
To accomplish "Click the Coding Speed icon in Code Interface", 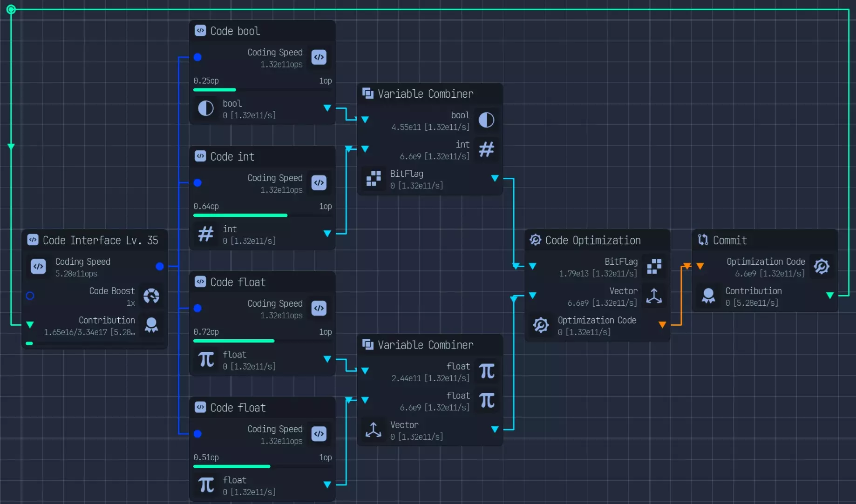I will tap(38, 267).
